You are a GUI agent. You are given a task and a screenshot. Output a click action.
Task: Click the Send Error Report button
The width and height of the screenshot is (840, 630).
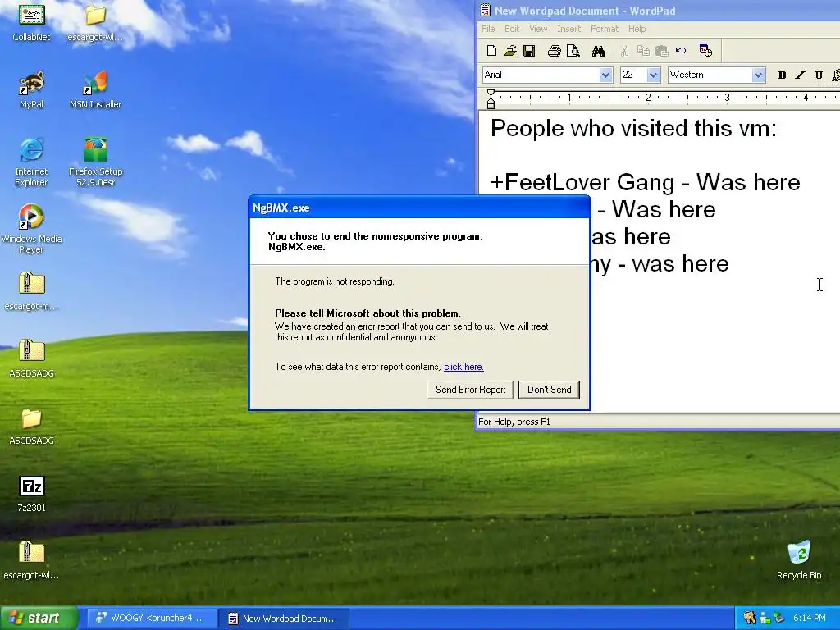pos(470,390)
